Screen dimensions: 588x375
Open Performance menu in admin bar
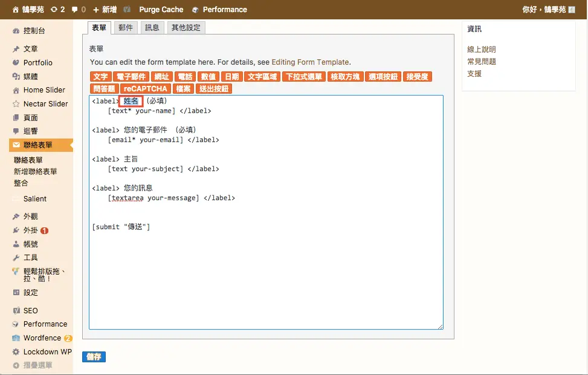click(x=219, y=10)
